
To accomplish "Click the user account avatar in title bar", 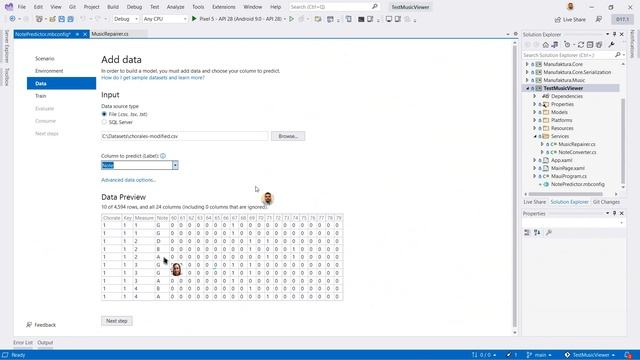I will pyautogui.click(x=570, y=7).
